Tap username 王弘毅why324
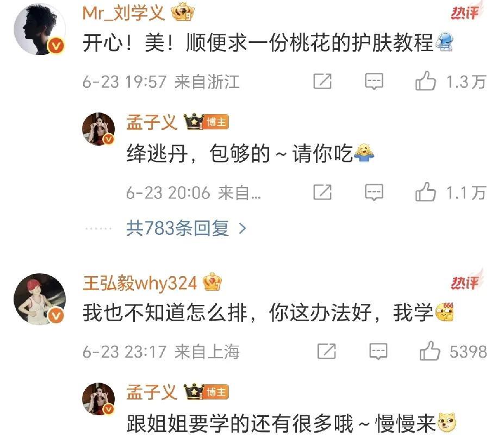This screenshot has height=437, width=504. pyautogui.click(x=140, y=283)
